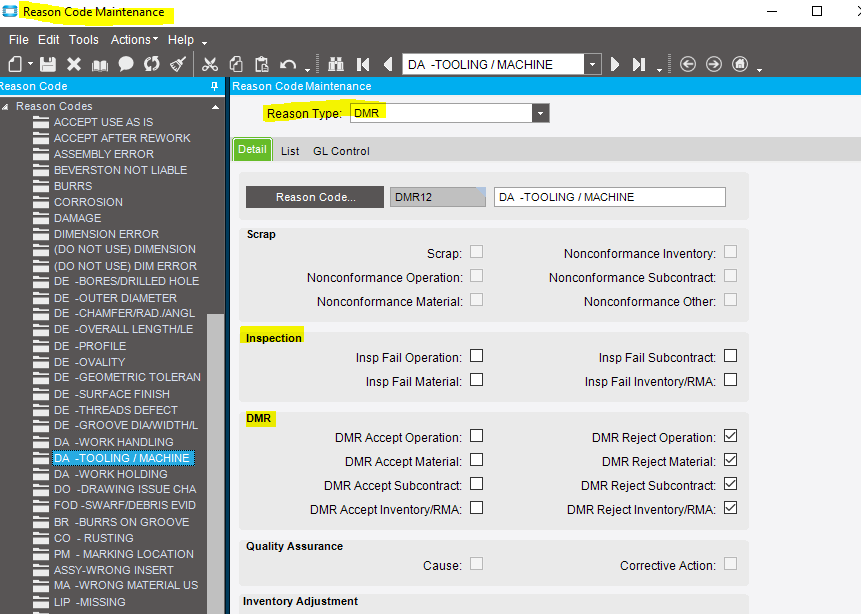Click the Reason Code... search button

coord(315,197)
